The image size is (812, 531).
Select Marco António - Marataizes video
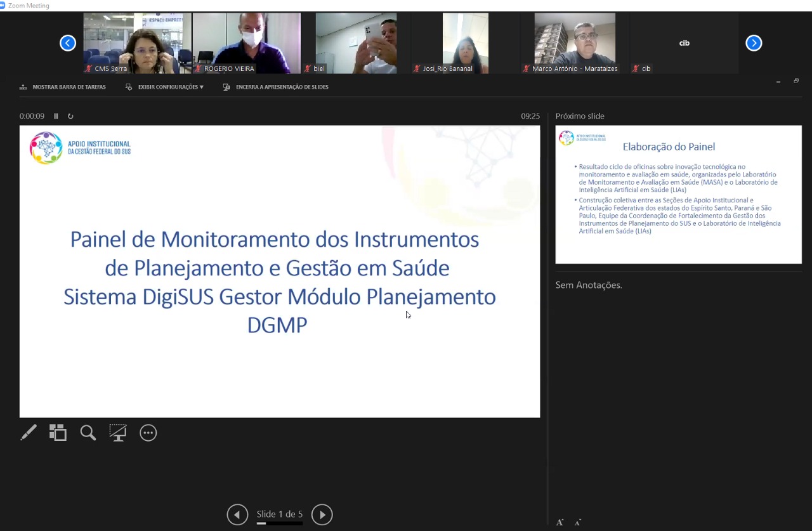coord(575,43)
